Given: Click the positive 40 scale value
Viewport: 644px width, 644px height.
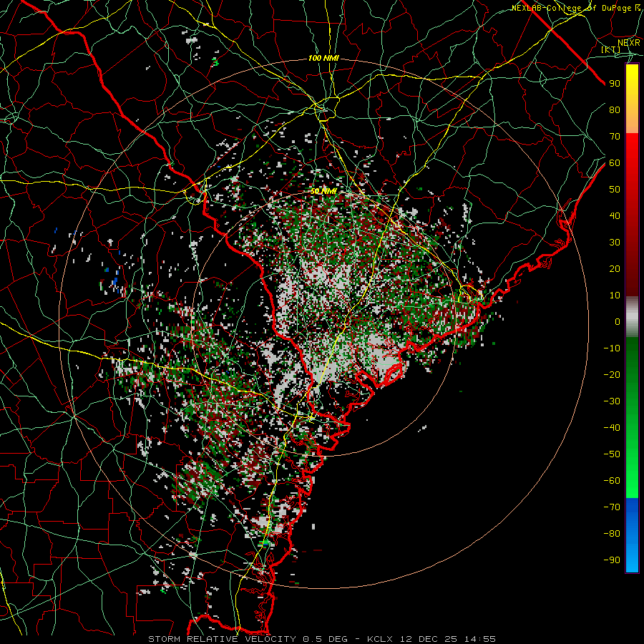Looking at the screenshot, I should [x=615, y=216].
